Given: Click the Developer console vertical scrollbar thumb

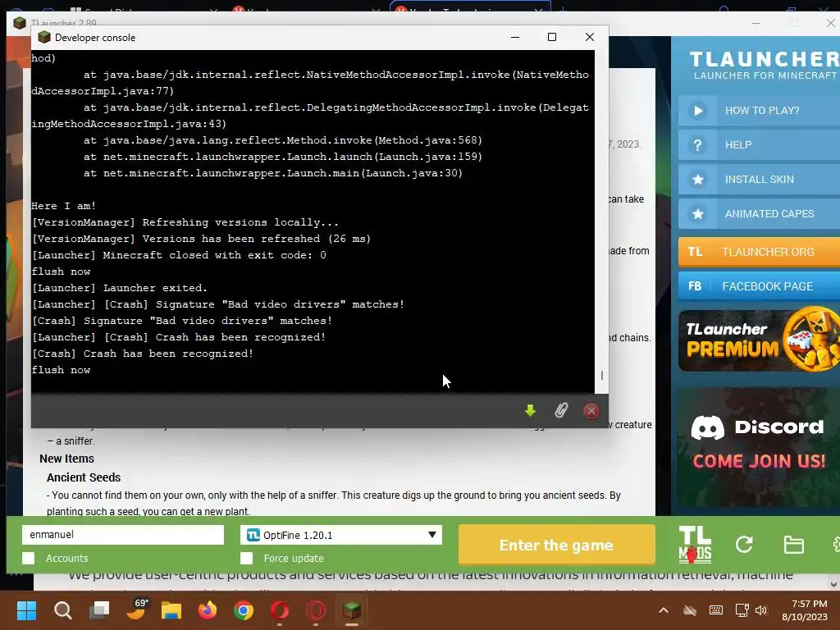Looking at the screenshot, I should pyautogui.click(x=601, y=376).
